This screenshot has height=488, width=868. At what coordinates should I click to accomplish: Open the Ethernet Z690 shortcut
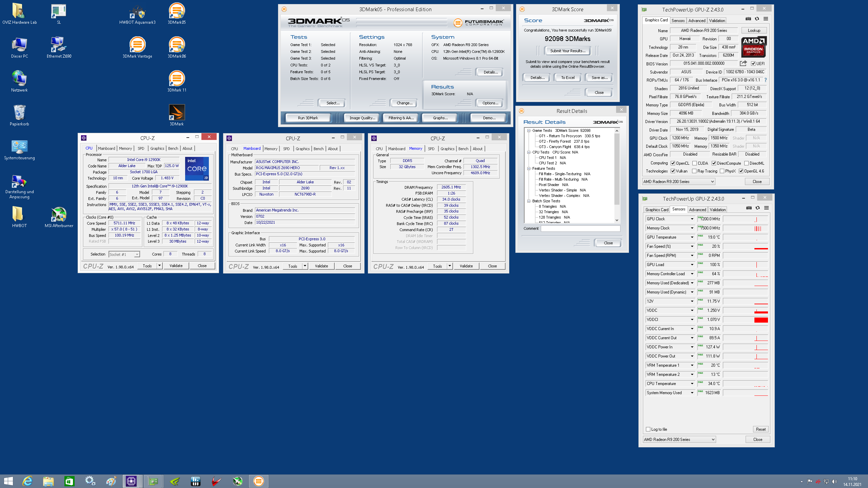tap(59, 47)
